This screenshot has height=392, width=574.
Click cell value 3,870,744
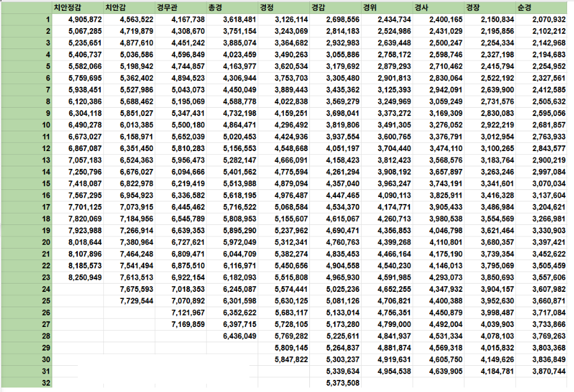549,371
